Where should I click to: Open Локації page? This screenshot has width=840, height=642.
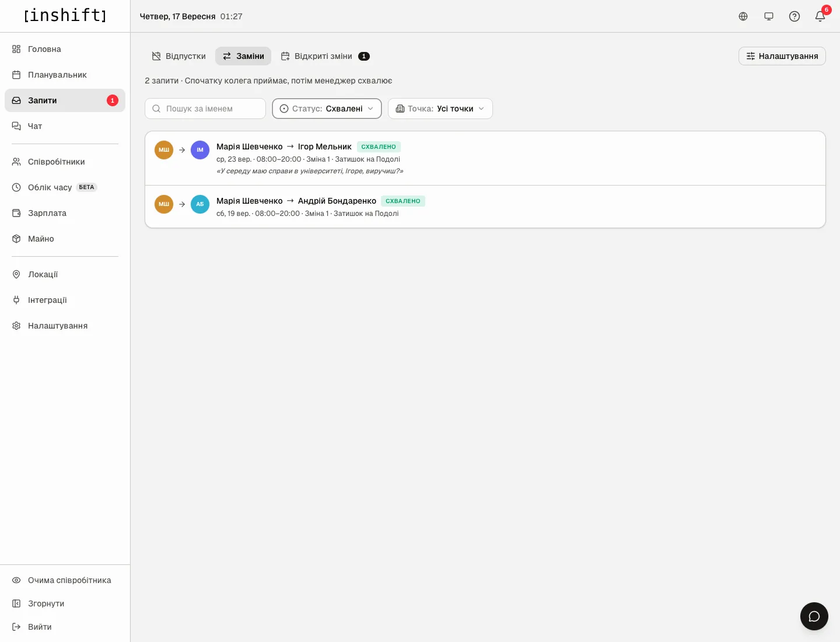pos(65,274)
